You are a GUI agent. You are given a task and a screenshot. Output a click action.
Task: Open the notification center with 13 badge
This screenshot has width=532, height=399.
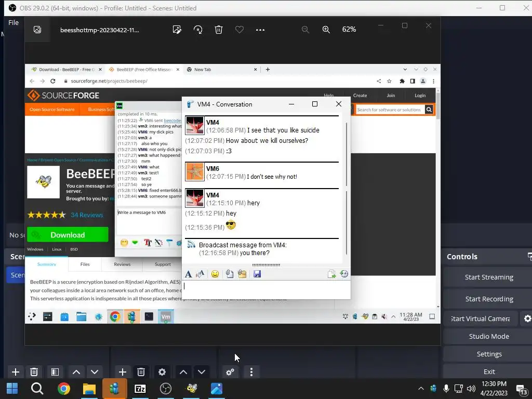coord(521,389)
